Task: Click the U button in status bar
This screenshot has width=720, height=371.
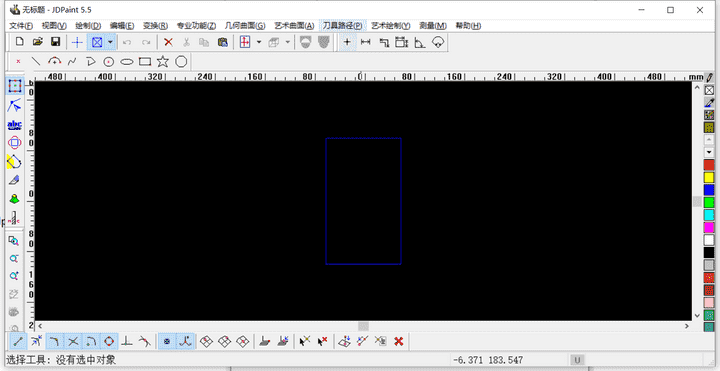Action: tap(576, 360)
